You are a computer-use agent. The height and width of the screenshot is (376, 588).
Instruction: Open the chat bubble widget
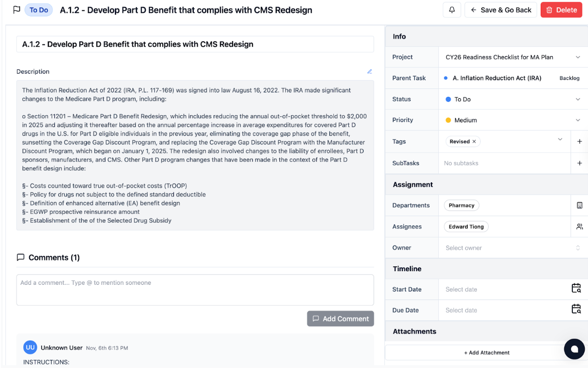574,349
